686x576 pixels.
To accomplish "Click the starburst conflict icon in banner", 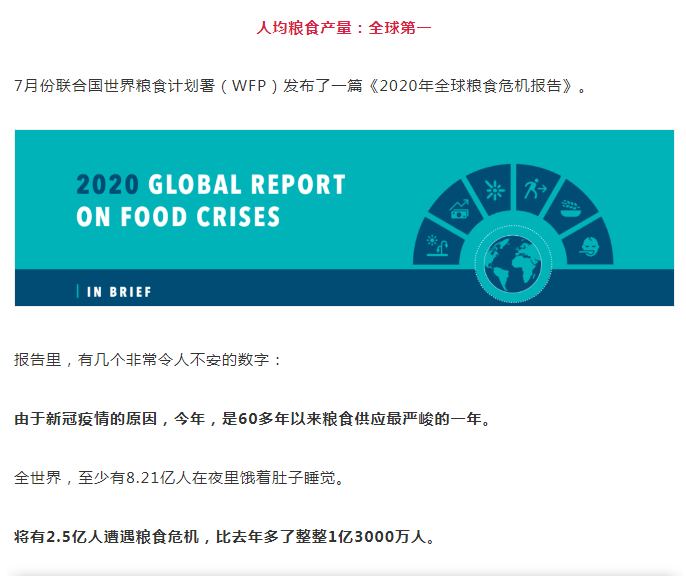I will pyautogui.click(x=494, y=188).
